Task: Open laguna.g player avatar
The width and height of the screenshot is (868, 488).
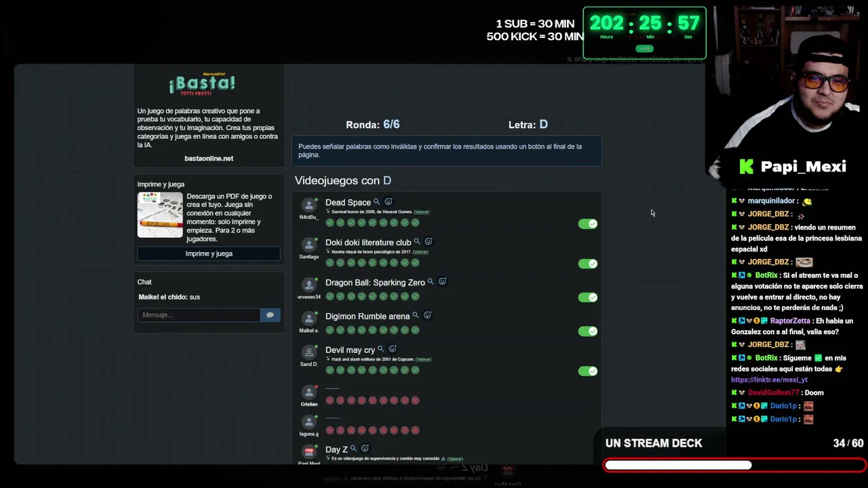Action: tap(309, 423)
